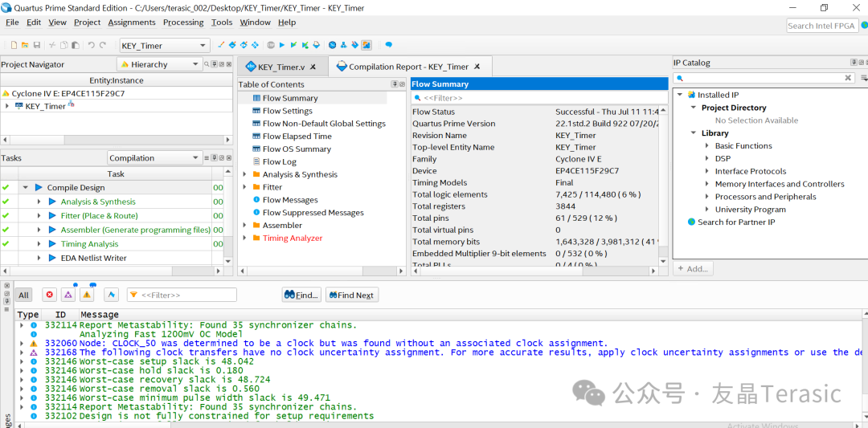The image size is (868, 428).
Task: Show error messages with red X filter
Action: pyautogui.click(x=50, y=295)
